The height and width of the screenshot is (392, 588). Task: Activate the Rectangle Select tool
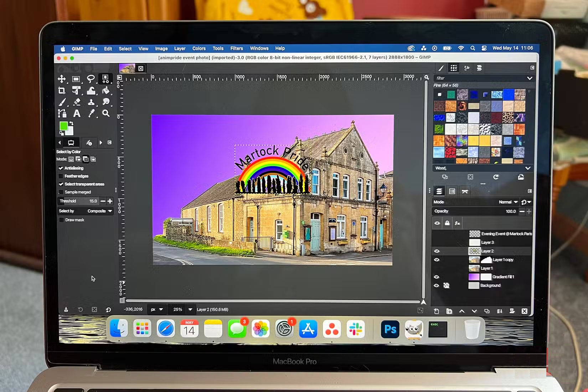point(76,79)
